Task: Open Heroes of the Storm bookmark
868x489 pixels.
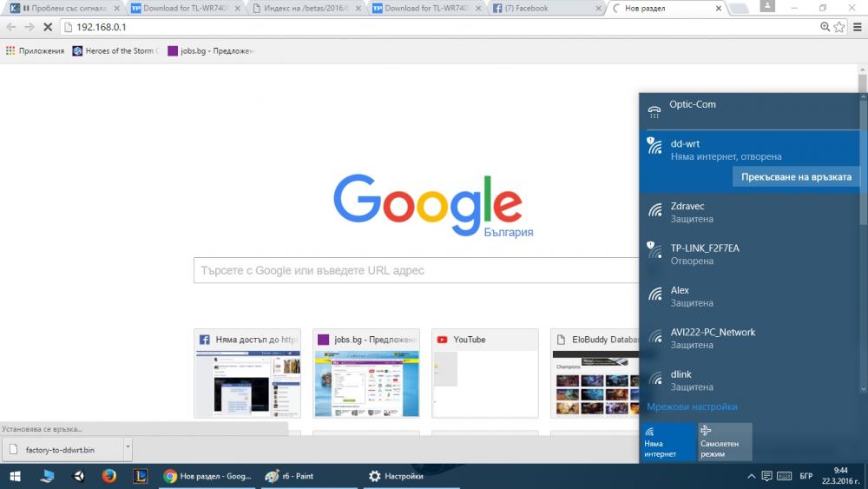Action: tap(115, 50)
